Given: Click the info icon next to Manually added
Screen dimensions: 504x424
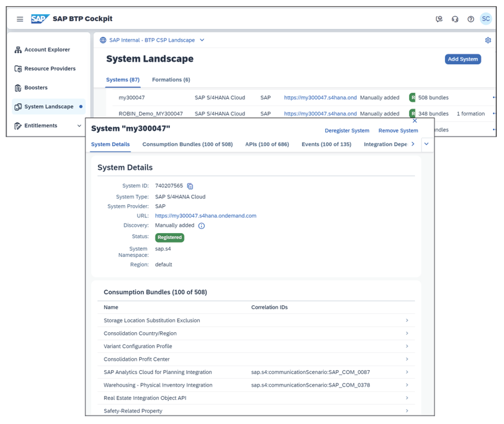Looking at the screenshot, I should pos(201,225).
